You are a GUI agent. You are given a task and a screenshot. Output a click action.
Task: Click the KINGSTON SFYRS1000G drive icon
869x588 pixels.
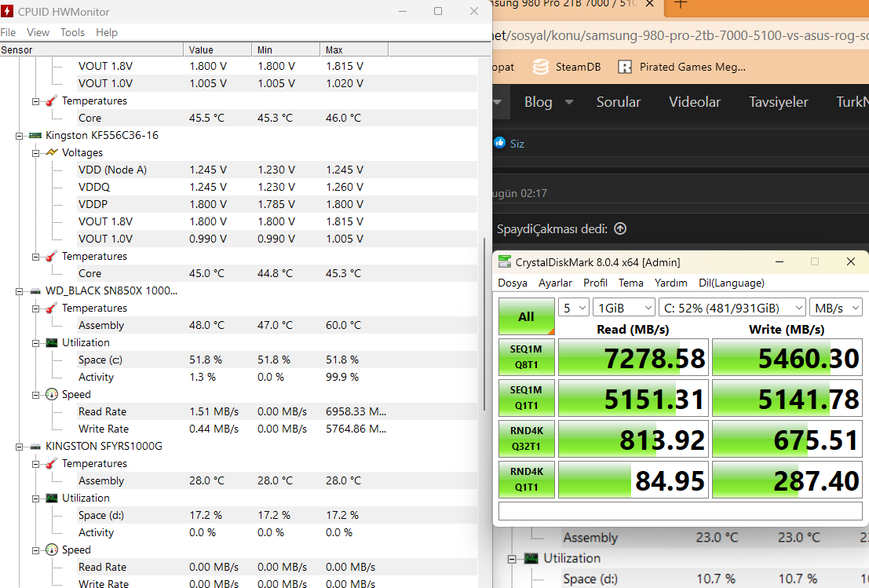coord(35,446)
